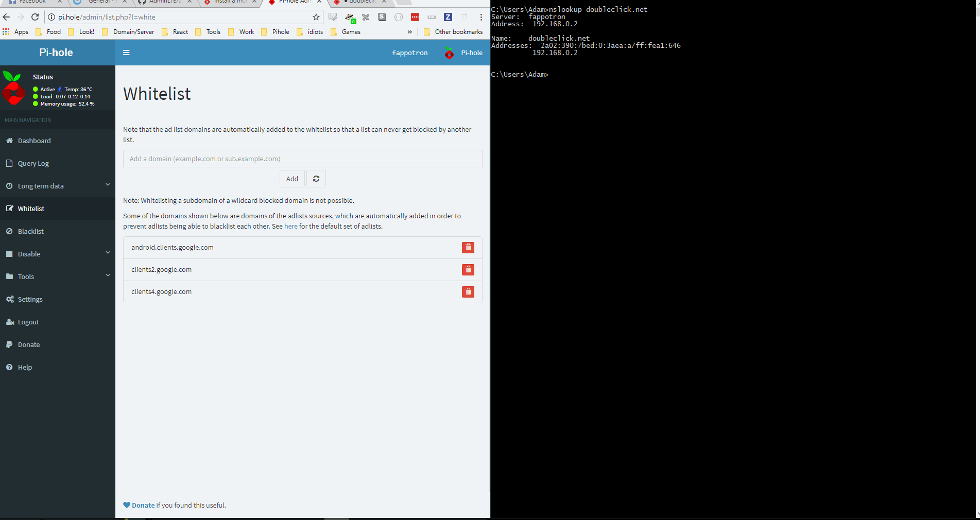Click the gray S extension icon
The image size is (980, 520).
382,17
